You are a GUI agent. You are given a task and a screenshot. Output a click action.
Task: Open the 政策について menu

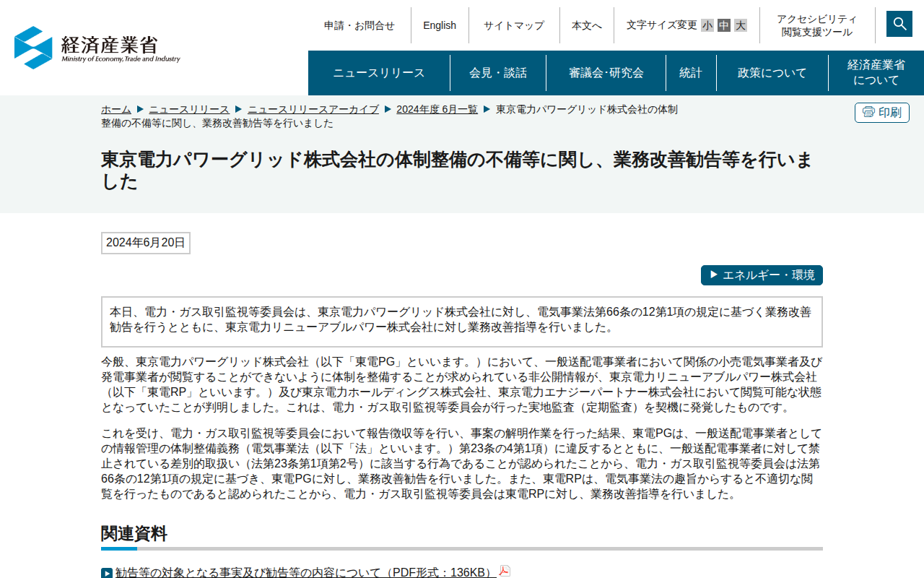[x=772, y=73]
